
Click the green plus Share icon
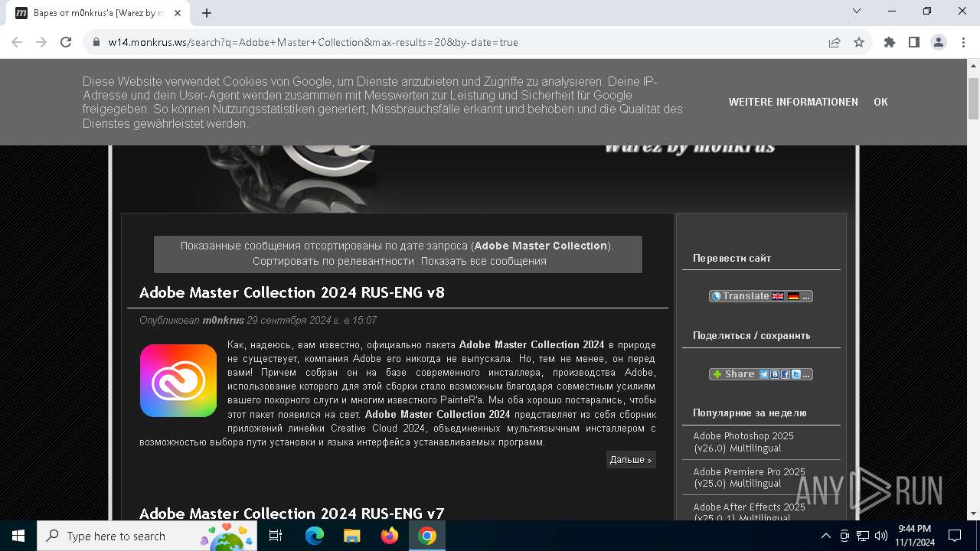tap(717, 374)
